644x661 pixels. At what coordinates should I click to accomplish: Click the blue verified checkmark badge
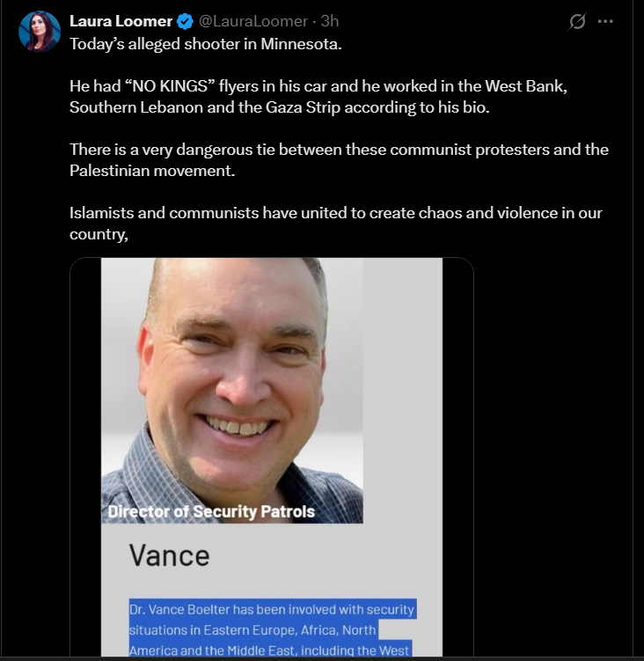185,21
